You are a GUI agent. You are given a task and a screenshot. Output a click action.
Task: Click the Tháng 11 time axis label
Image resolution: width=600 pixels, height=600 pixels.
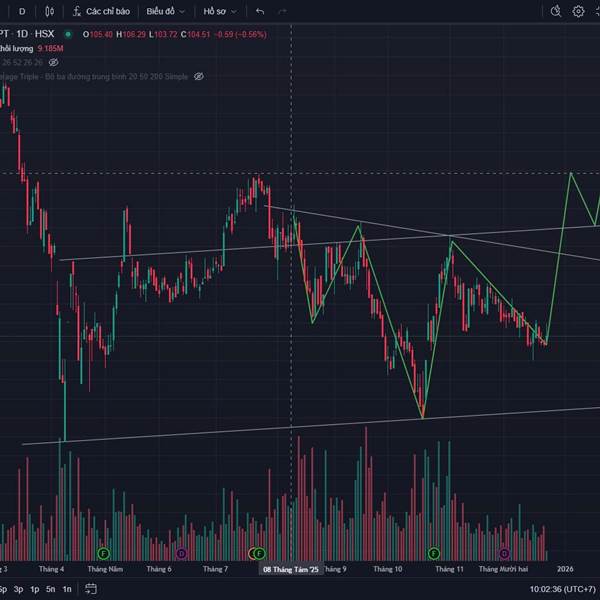[449, 569]
